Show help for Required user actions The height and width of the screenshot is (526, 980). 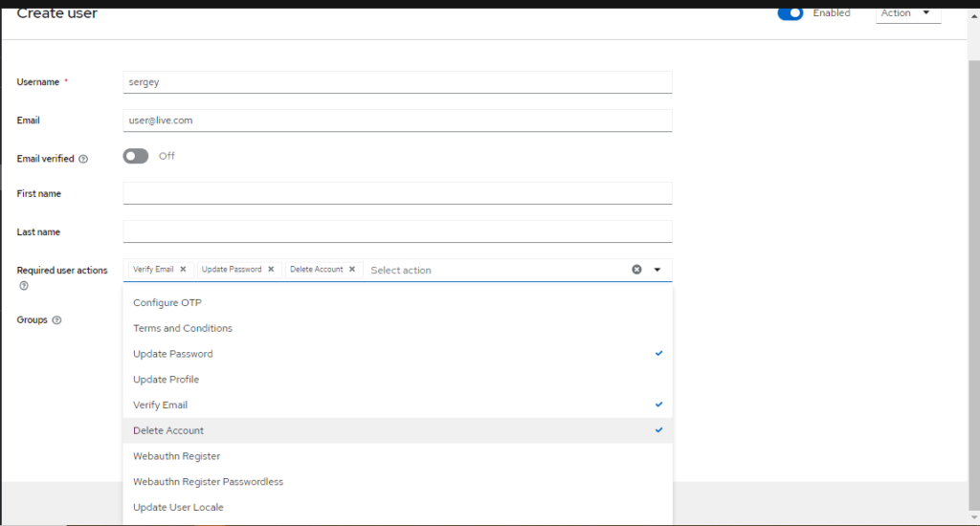pyautogui.click(x=24, y=286)
